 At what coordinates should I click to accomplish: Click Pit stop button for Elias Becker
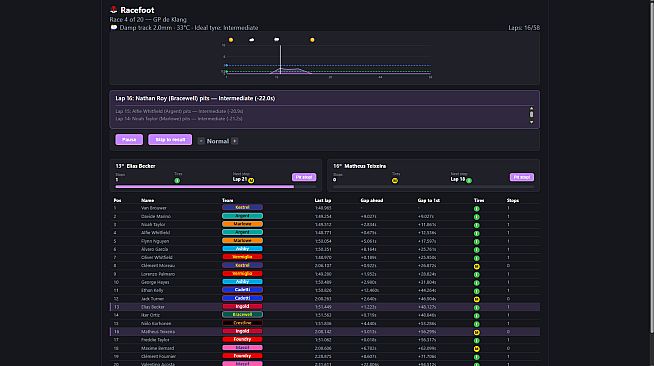click(x=304, y=177)
